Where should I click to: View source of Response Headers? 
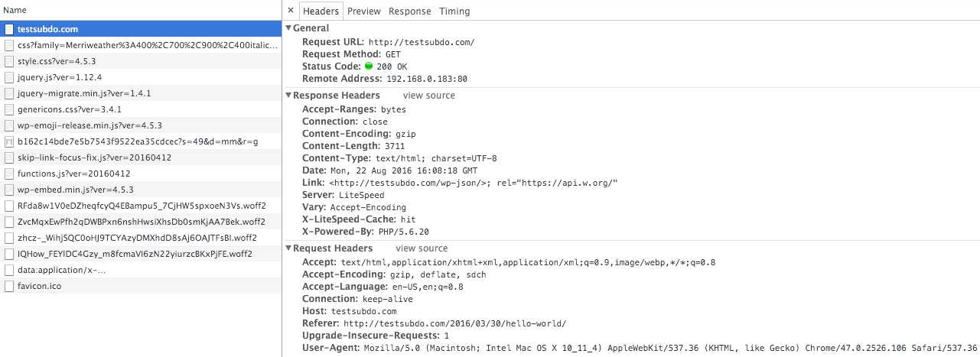pyautogui.click(x=429, y=96)
